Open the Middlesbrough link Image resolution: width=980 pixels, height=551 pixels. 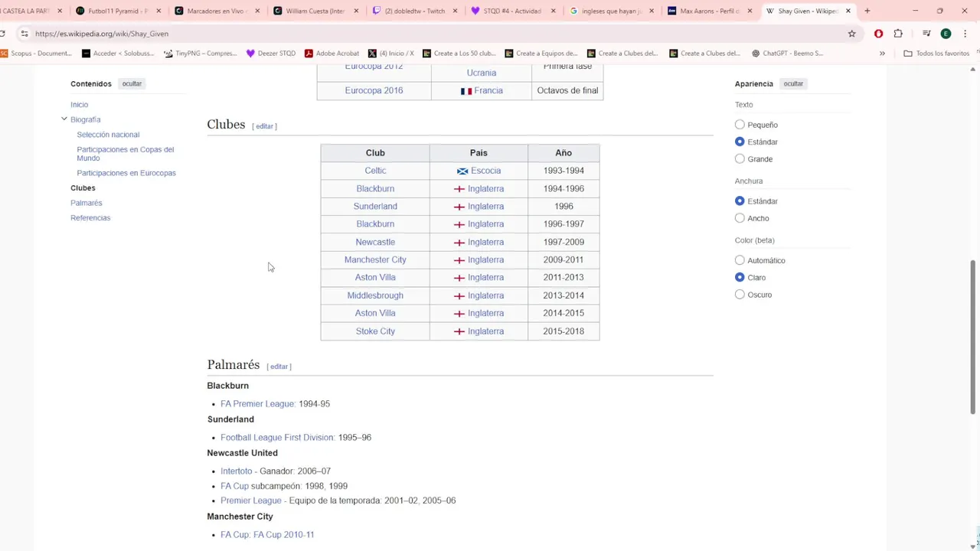(375, 295)
